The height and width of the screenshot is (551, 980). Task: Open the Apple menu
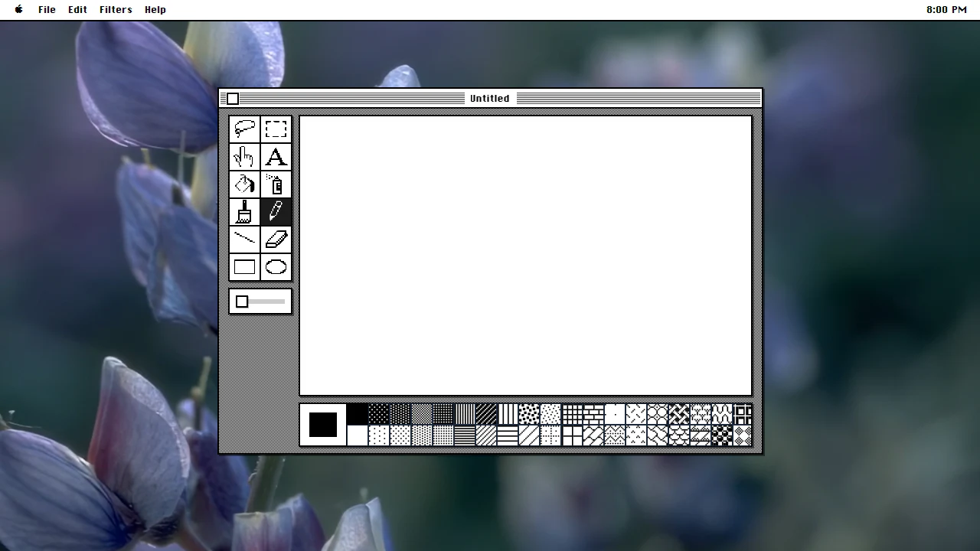(x=19, y=10)
